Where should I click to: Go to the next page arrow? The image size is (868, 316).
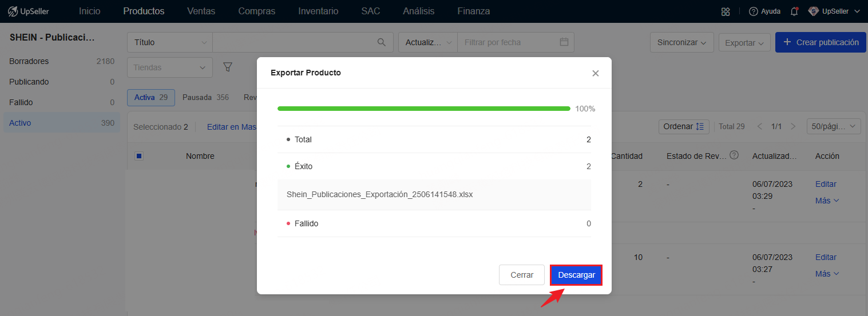(793, 126)
